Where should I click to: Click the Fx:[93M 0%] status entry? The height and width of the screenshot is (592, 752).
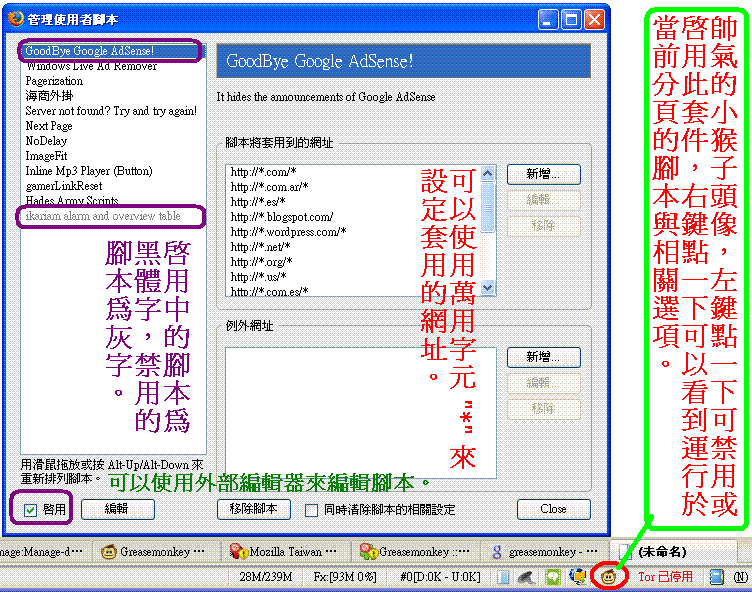click(345, 577)
